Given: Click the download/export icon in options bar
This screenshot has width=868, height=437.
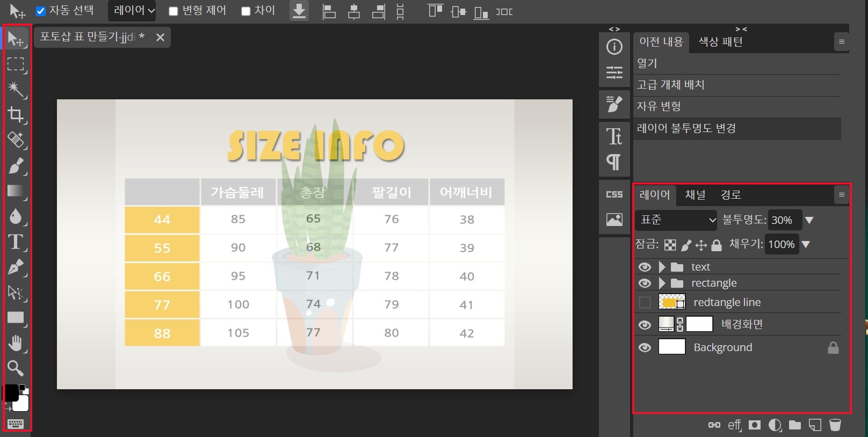Looking at the screenshot, I should pos(299,11).
